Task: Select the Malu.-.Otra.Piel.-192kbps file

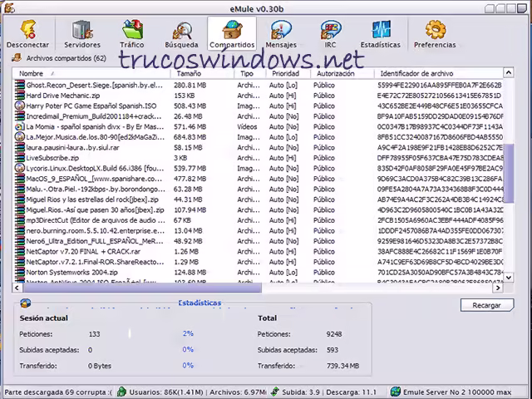Action: (x=259, y=189)
